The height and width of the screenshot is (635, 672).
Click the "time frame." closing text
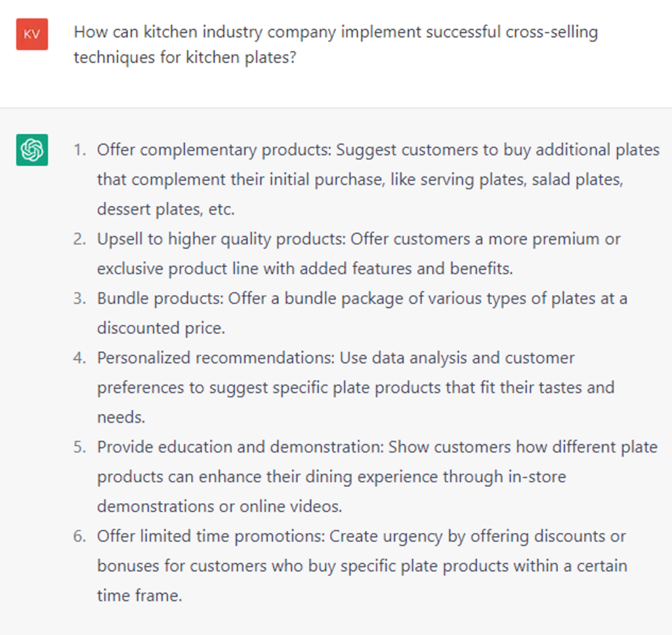pos(139,596)
